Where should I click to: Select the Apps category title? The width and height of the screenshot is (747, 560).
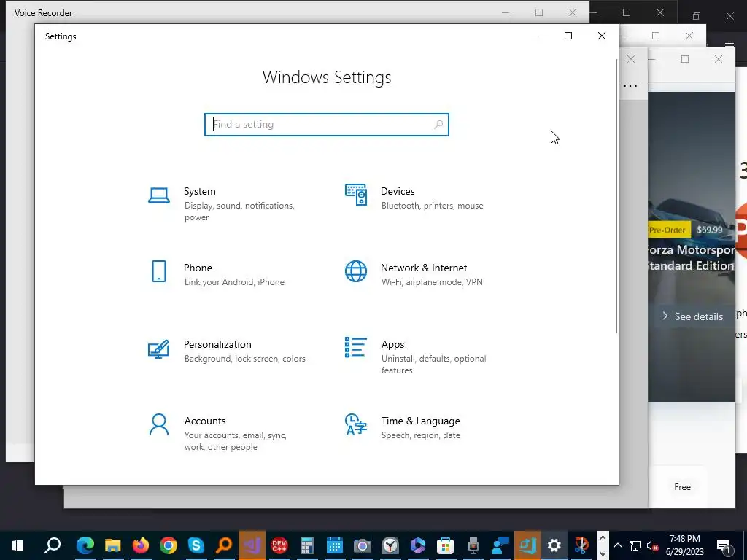pyautogui.click(x=393, y=344)
